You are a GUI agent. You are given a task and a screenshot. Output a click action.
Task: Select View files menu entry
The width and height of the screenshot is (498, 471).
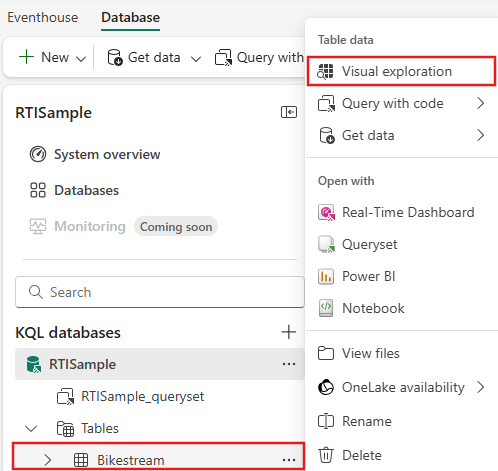click(x=371, y=353)
